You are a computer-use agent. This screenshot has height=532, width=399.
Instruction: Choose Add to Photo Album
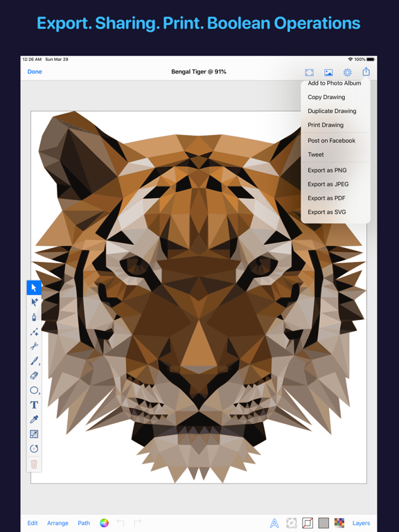335,83
